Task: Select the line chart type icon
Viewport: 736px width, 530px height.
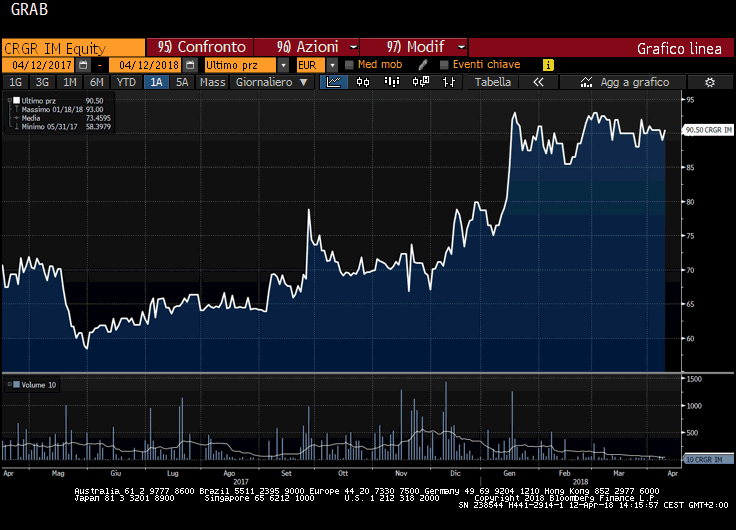Action: [333, 82]
